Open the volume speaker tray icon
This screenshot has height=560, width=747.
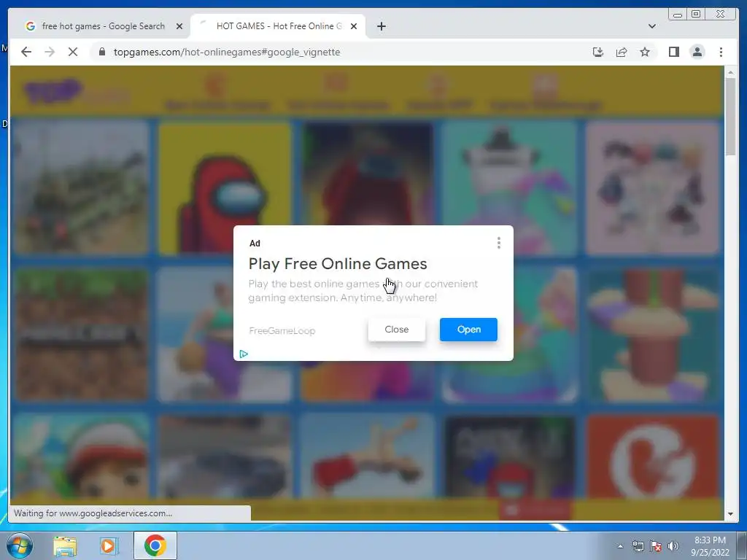point(673,546)
